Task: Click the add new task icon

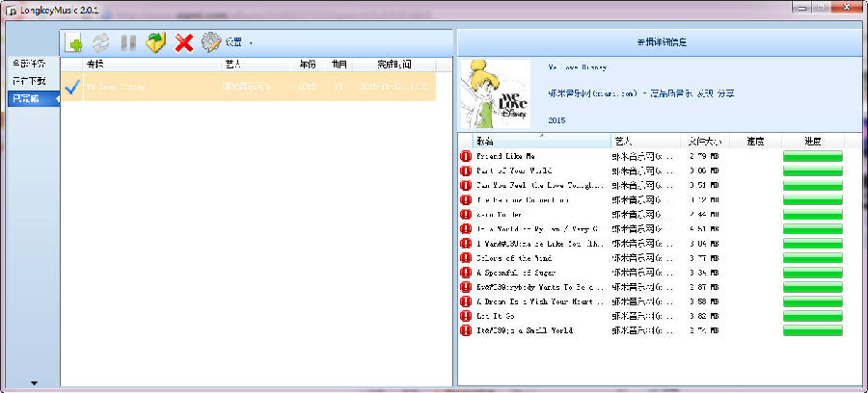Action: tap(73, 42)
